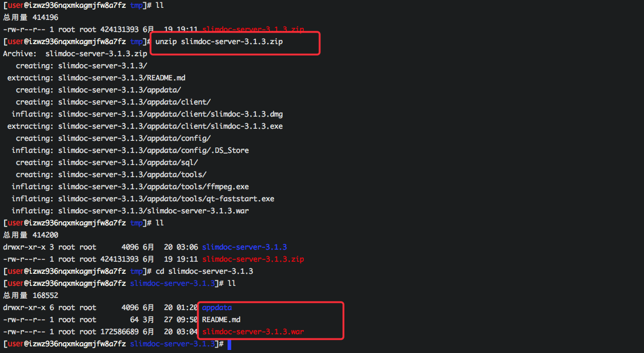Click the "unzip slimdoc-server-3.1.3.zip" command text

coord(219,42)
